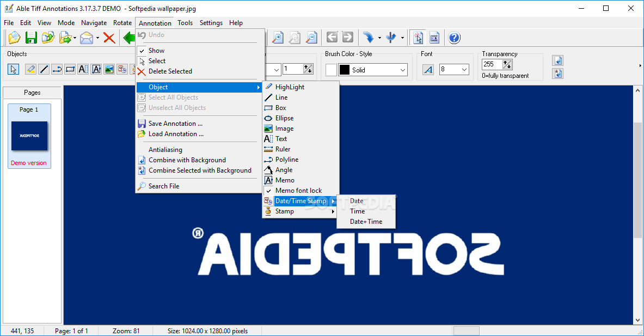Screen dimensions: 644x336
Task: Click the blue rotate arrow icon
Action: [x=369, y=38]
